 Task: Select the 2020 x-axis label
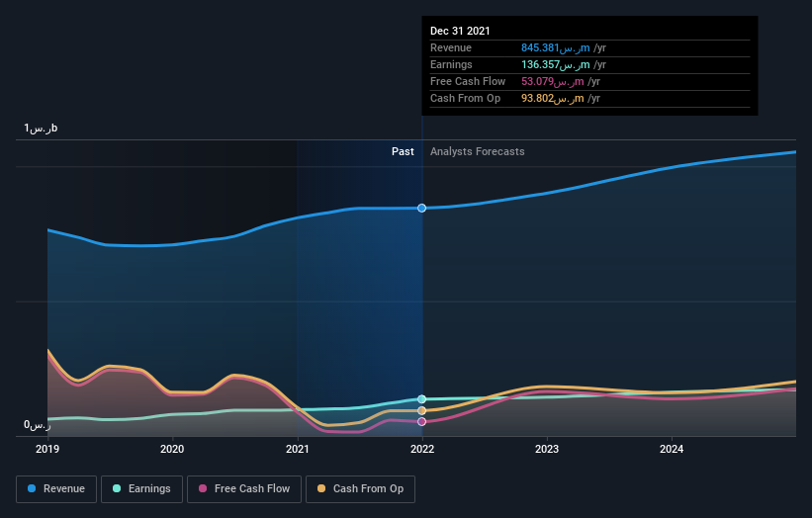(172, 449)
